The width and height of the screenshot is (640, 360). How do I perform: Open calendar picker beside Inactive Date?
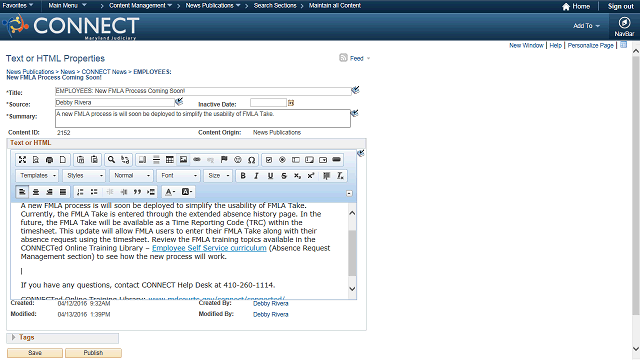(x=291, y=103)
